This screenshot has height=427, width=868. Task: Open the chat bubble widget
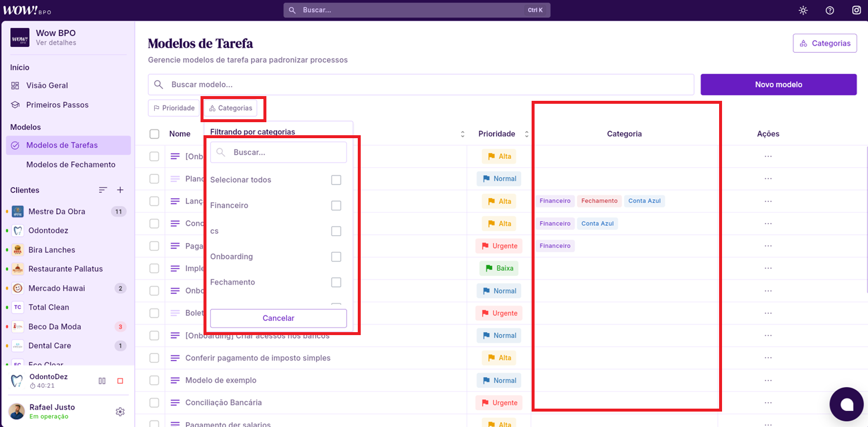[847, 404]
